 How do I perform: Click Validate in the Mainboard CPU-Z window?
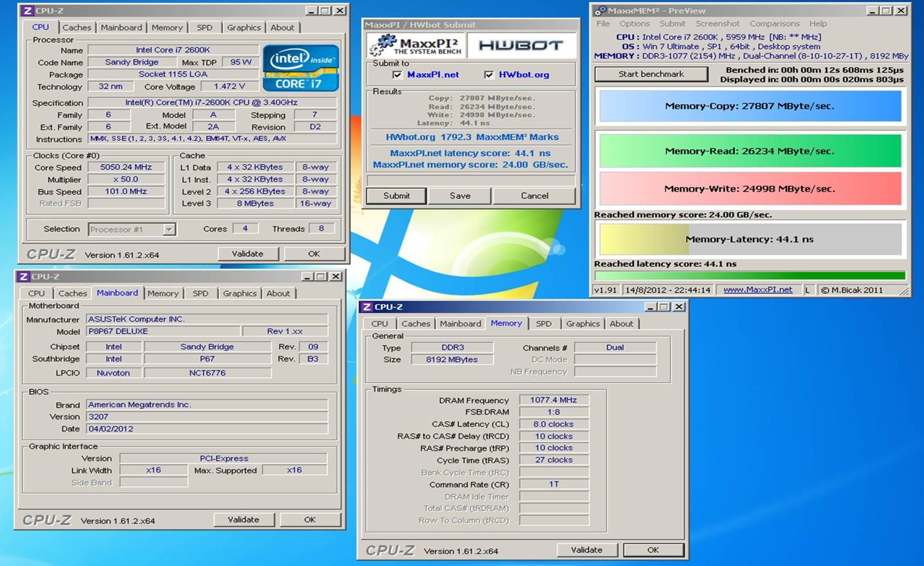click(243, 520)
